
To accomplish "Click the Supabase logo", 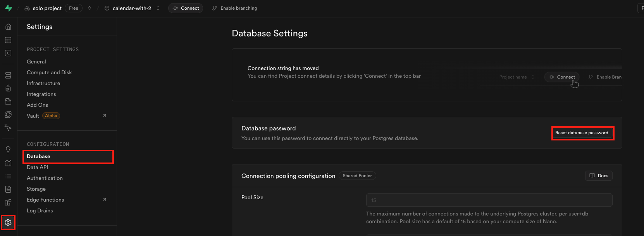I will (9, 8).
